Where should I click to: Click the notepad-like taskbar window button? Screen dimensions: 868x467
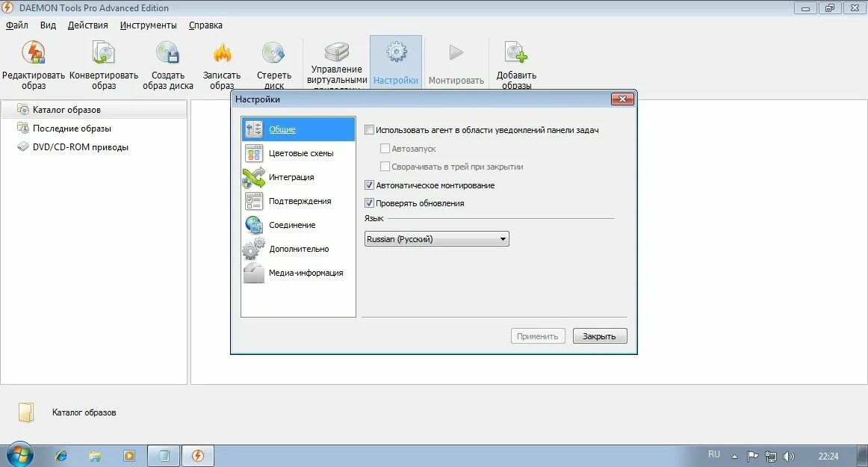click(164, 456)
